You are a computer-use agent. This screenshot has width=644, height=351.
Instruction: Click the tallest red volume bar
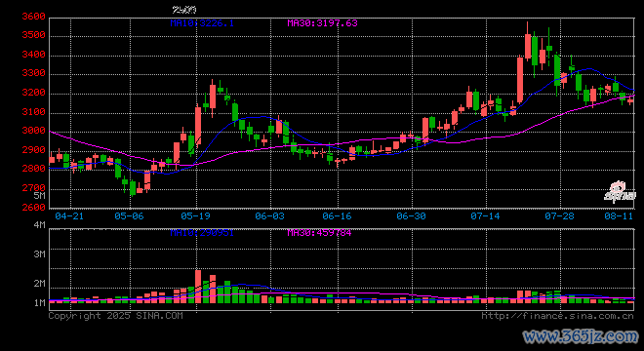(x=198, y=287)
